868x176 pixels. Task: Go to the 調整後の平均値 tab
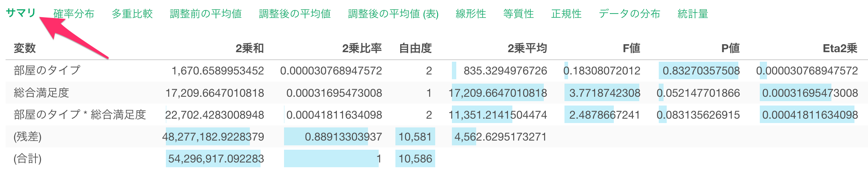pos(295,14)
